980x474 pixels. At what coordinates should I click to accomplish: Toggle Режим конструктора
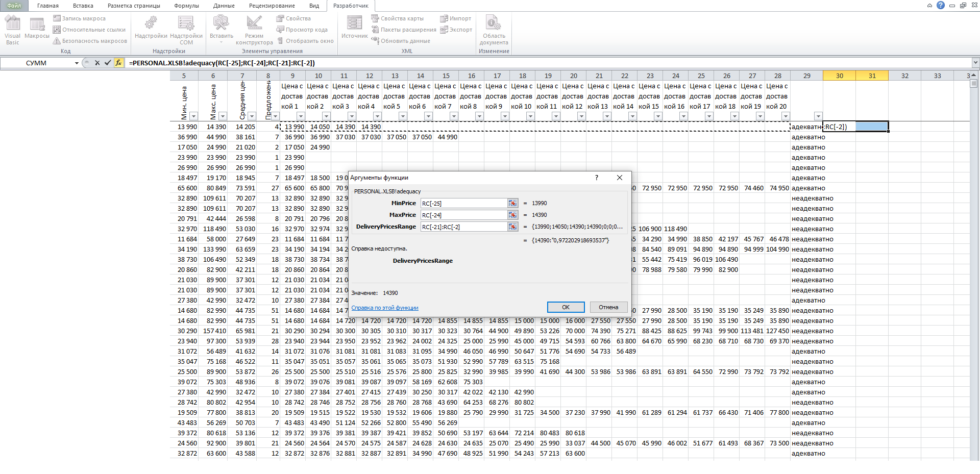pyautogui.click(x=254, y=30)
